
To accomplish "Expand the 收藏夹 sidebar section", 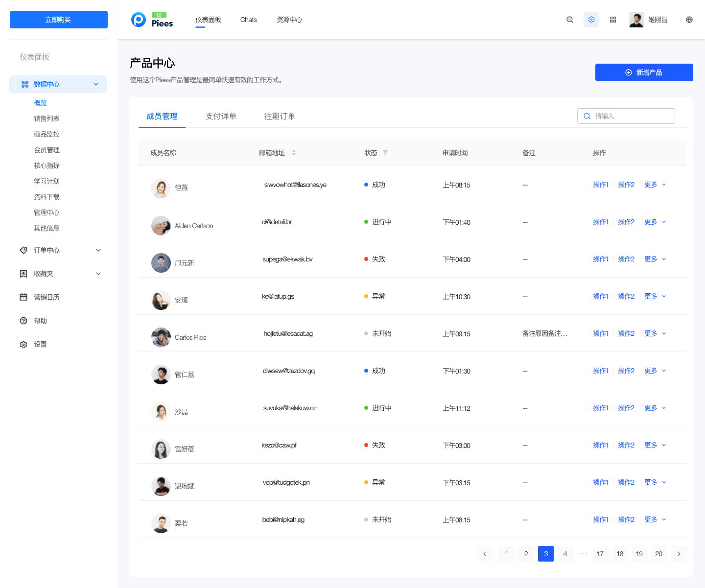I will tap(98, 274).
